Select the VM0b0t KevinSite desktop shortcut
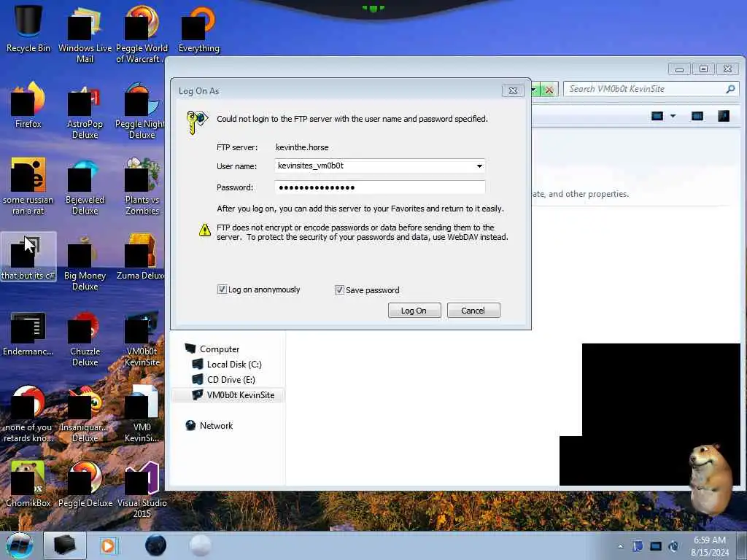747x560 pixels. 142,338
